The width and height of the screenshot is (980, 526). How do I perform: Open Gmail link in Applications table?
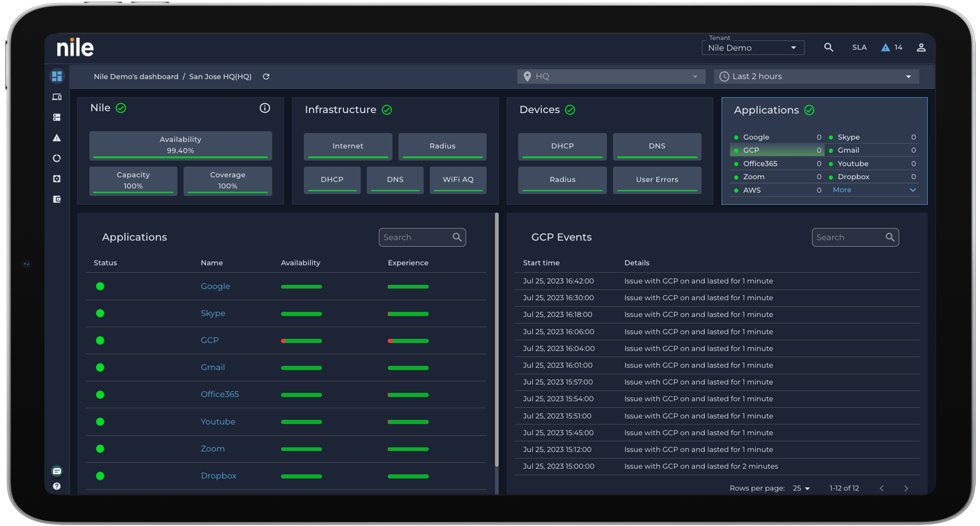point(213,367)
